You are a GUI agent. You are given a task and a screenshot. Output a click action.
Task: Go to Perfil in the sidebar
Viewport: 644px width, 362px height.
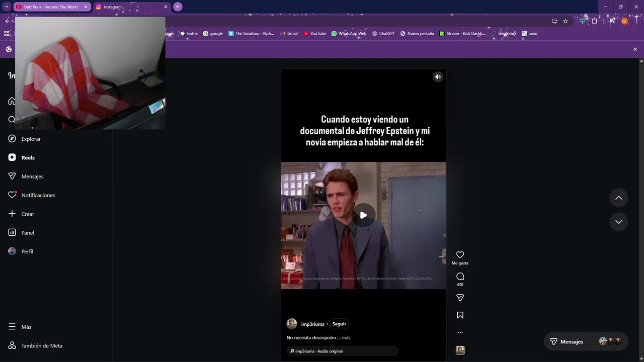coord(21,251)
